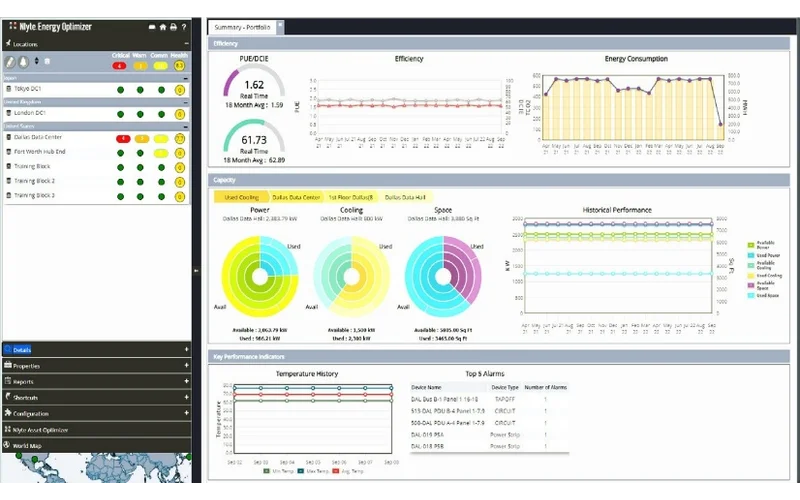Click the server icon beside Training Block 2
Screen dimensions: 800x500
[x=8, y=181]
